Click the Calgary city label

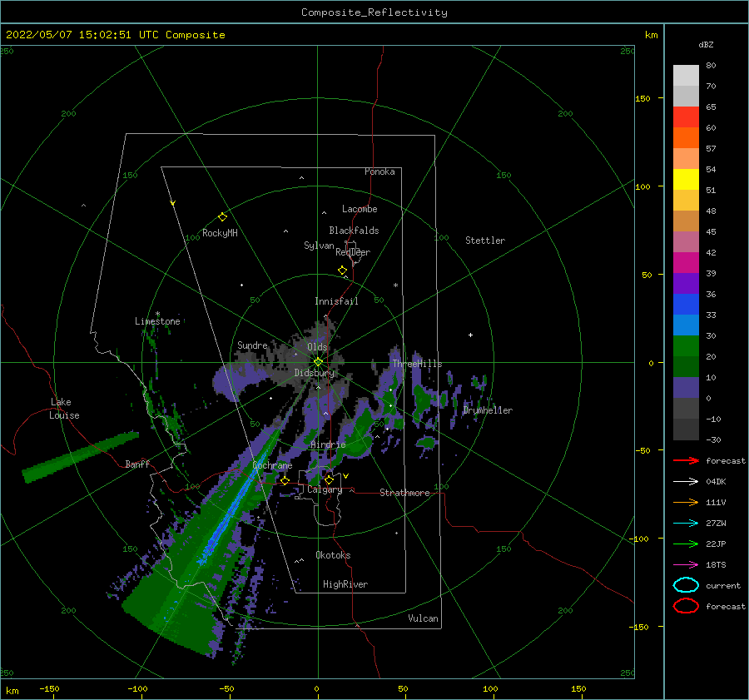click(325, 489)
